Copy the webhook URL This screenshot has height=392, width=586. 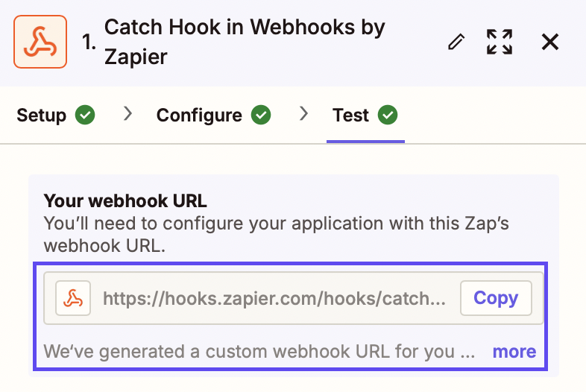(496, 298)
